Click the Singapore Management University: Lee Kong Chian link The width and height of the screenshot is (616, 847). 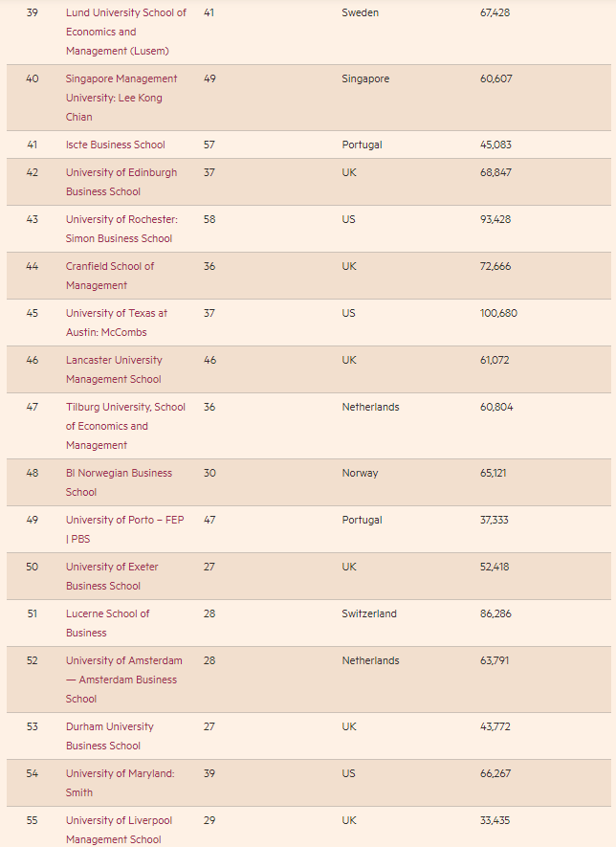coord(121,98)
